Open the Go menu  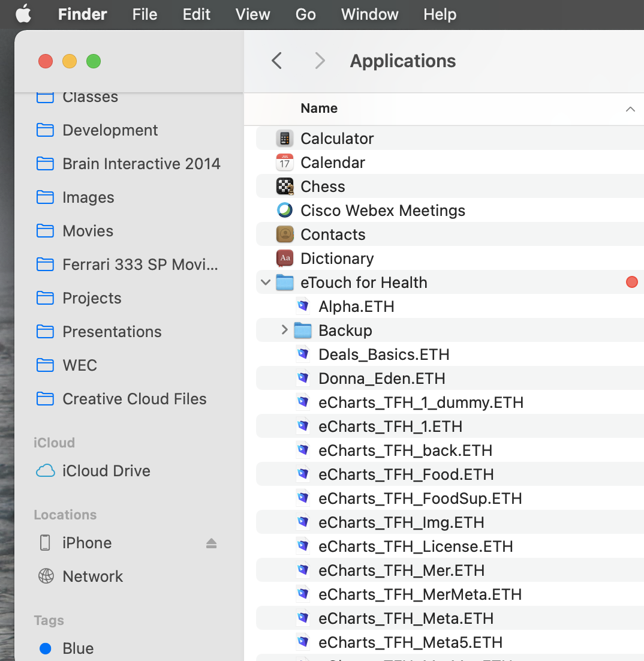click(306, 14)
